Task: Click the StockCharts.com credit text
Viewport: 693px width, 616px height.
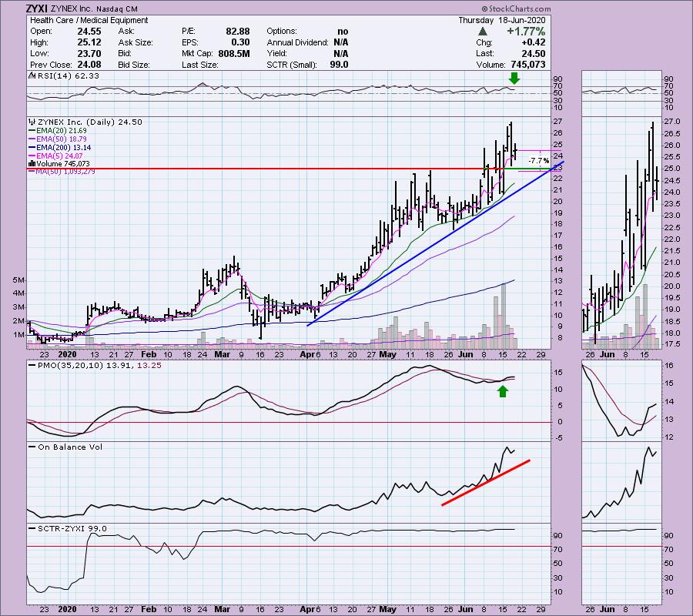Action: (516, 8)
